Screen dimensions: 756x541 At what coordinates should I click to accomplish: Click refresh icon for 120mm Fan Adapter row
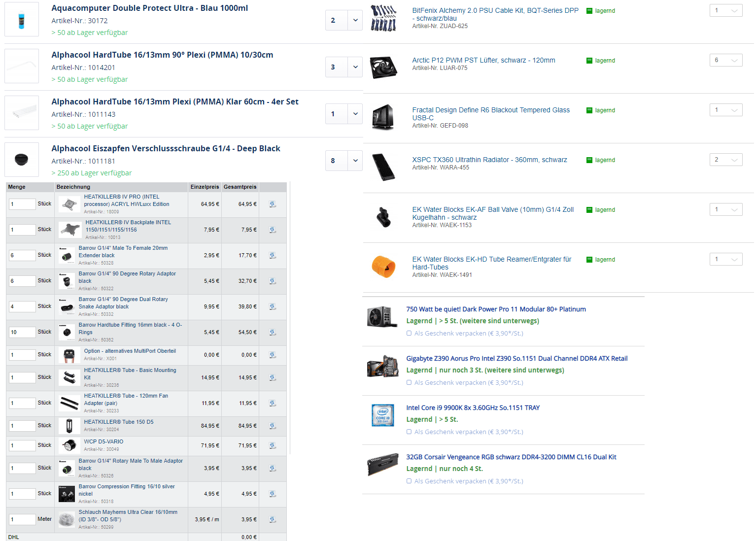pos(273,403)
